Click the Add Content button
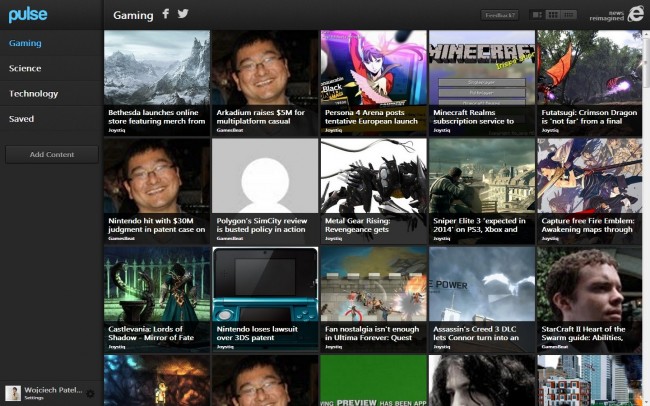This screenshot has width=650, height=406. pos(52,154)
